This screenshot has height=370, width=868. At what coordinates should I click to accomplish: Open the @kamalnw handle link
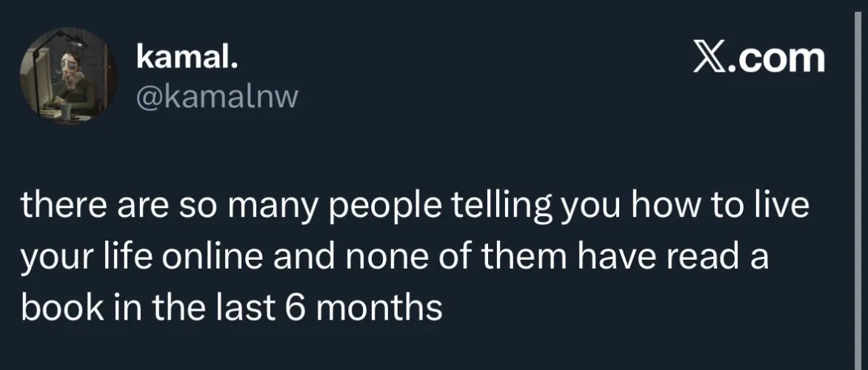216,96
